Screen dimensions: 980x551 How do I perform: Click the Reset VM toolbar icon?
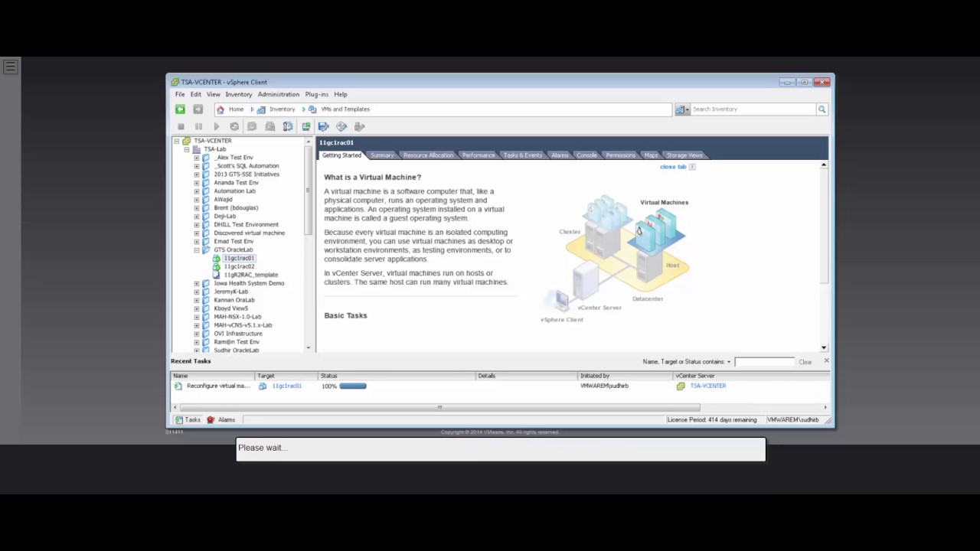tap(234, 126)
